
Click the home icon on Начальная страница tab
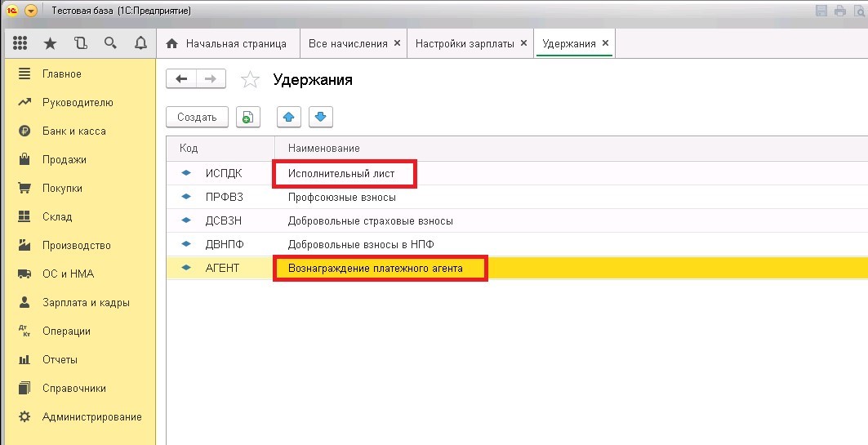172,44
